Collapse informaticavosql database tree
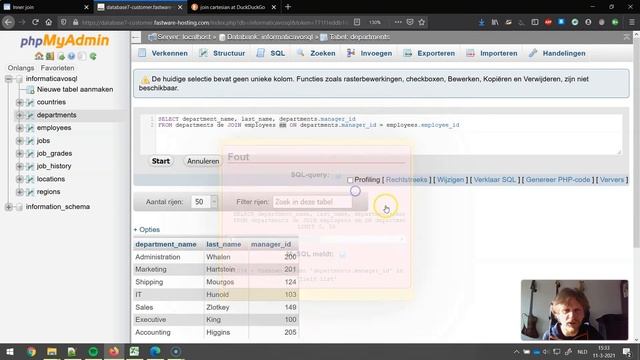Viewport: 640px width, 360px height. (x=9, y=79)
